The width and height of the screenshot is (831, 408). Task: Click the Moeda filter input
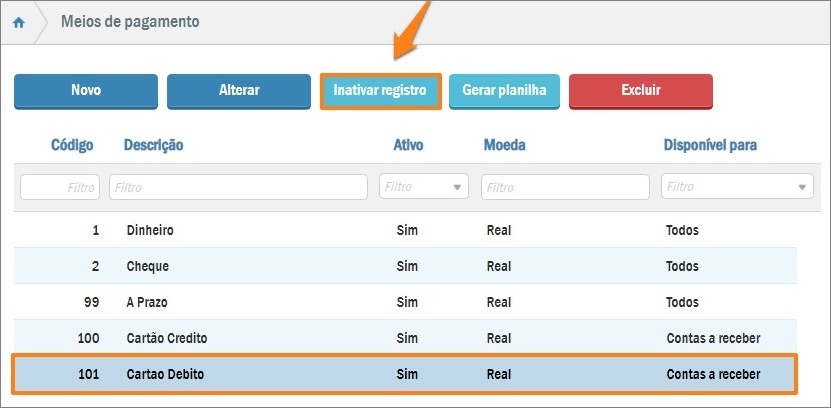[x=565, y=187]
